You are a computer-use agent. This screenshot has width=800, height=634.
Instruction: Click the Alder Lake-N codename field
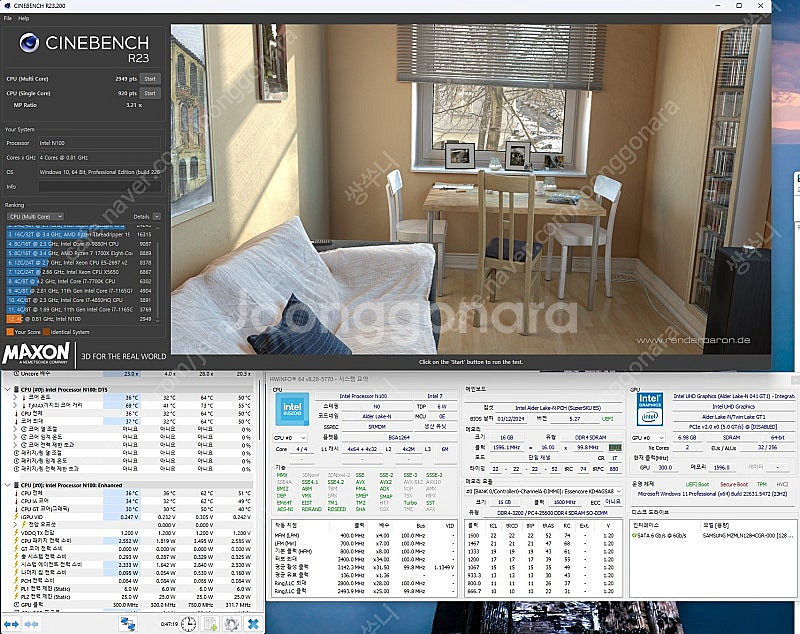point(377,416)
